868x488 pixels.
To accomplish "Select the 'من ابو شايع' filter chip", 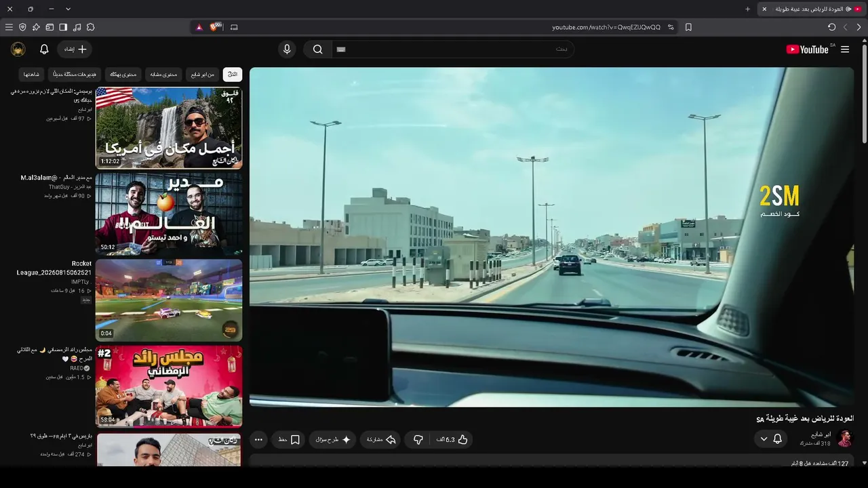I will pos(203,74).
